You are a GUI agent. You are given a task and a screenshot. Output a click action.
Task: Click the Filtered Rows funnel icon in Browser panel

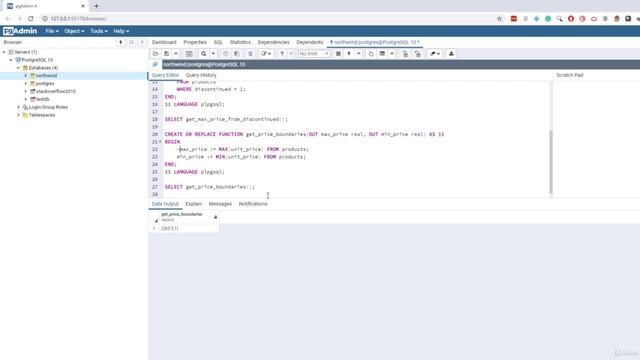(x=142, y=42)
